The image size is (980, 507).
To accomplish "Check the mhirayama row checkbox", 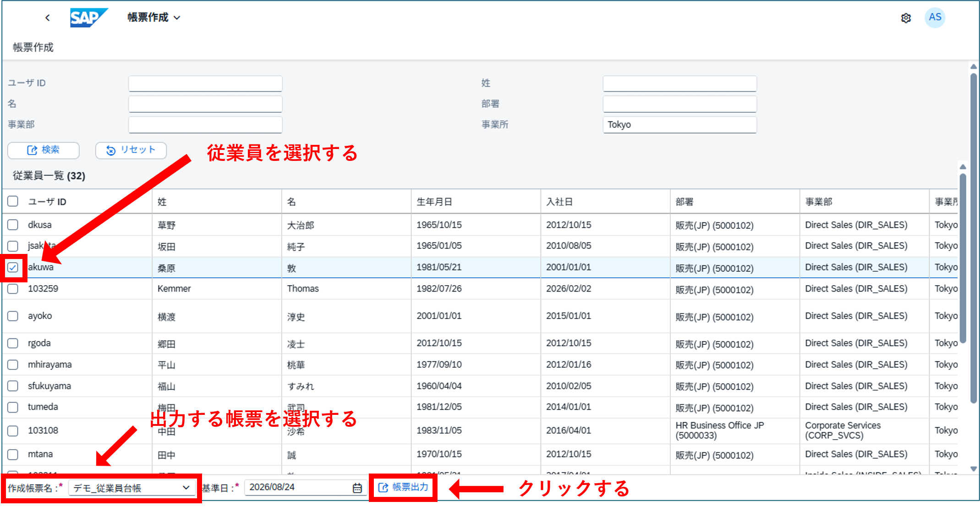I will click(x=13, y=364).
